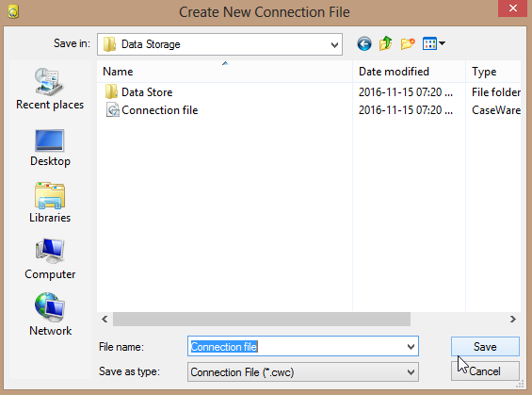Open the Save as type dropdown
532x395 pixels.
pos(411,372)
